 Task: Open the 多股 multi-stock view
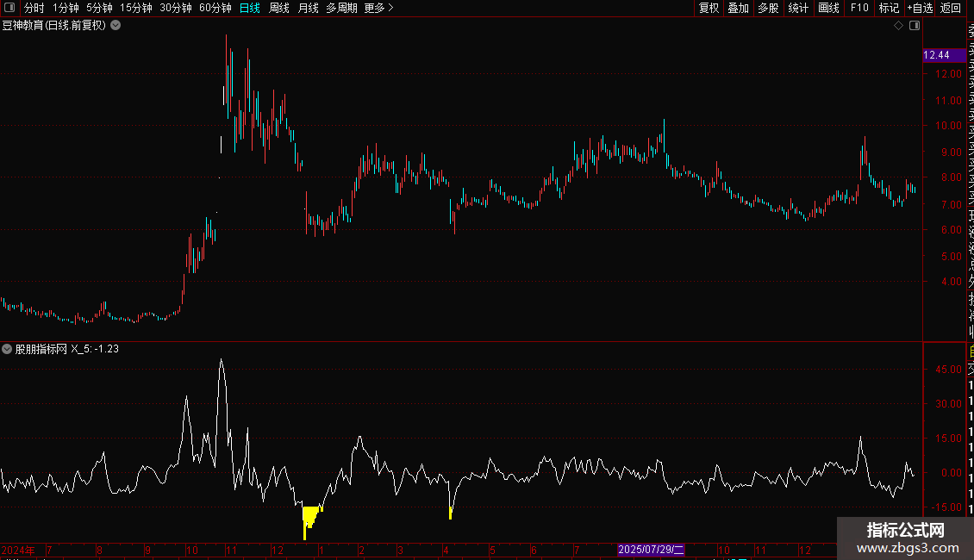[x=768, y=8]
